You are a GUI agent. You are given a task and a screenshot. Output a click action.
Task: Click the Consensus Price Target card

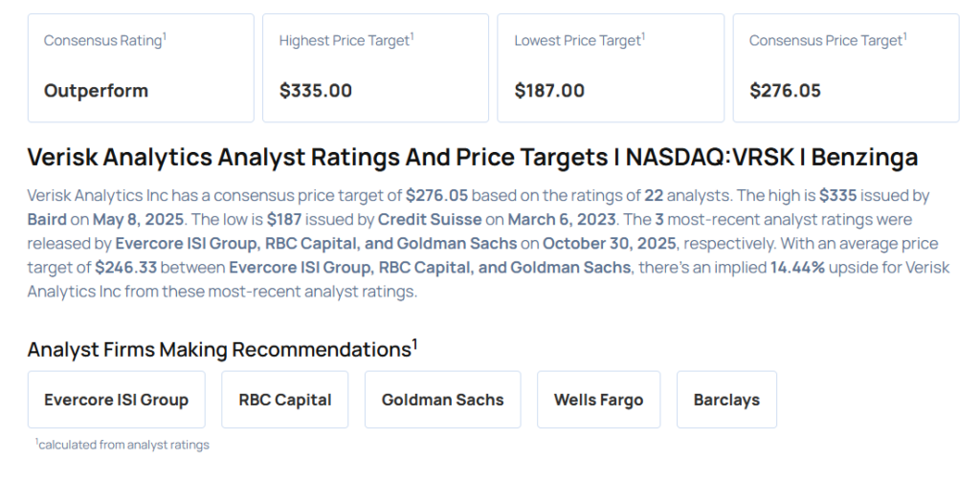coord(845,68)
